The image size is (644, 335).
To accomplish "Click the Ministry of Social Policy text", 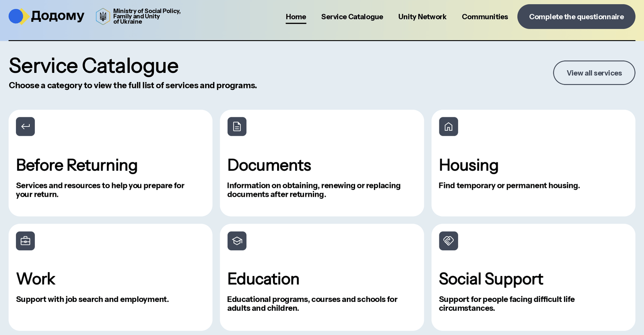I will tap(147, 16).
